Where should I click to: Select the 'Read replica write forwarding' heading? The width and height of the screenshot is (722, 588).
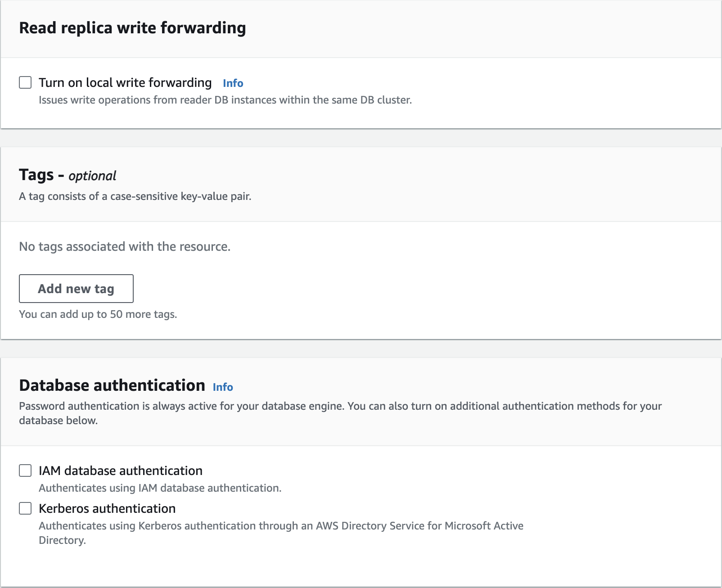(x=132, y=28)
